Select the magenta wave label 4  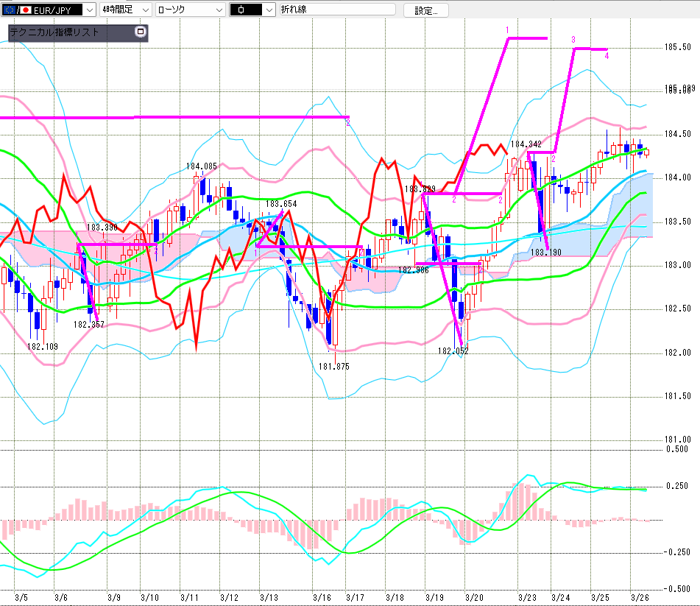click(607, 56)
